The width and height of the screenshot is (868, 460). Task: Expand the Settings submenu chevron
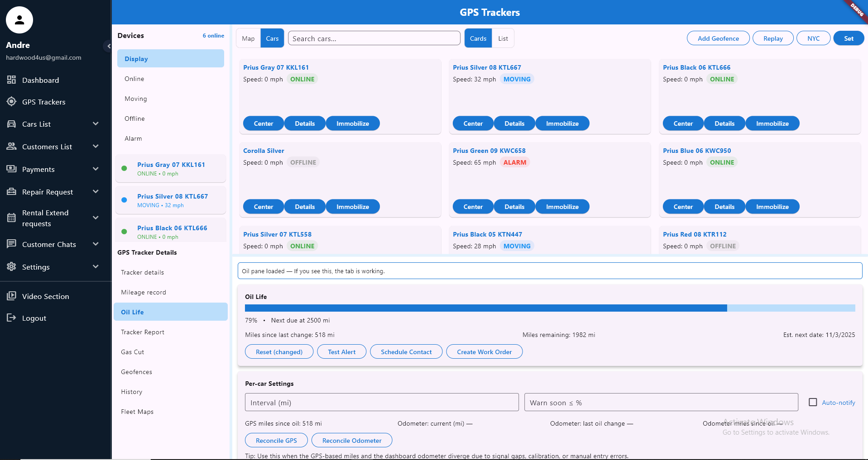[96, 267]
